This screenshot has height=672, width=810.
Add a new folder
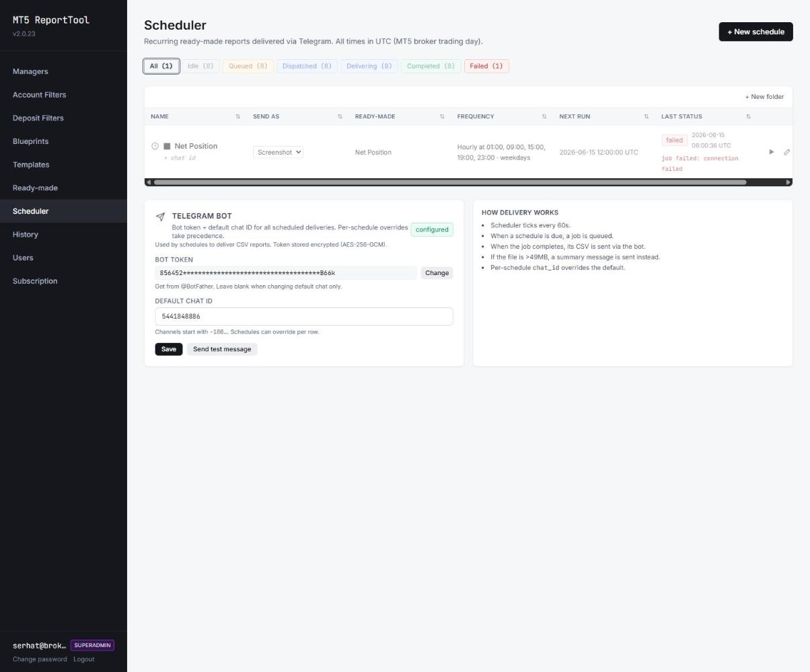(x=764, y=97)
